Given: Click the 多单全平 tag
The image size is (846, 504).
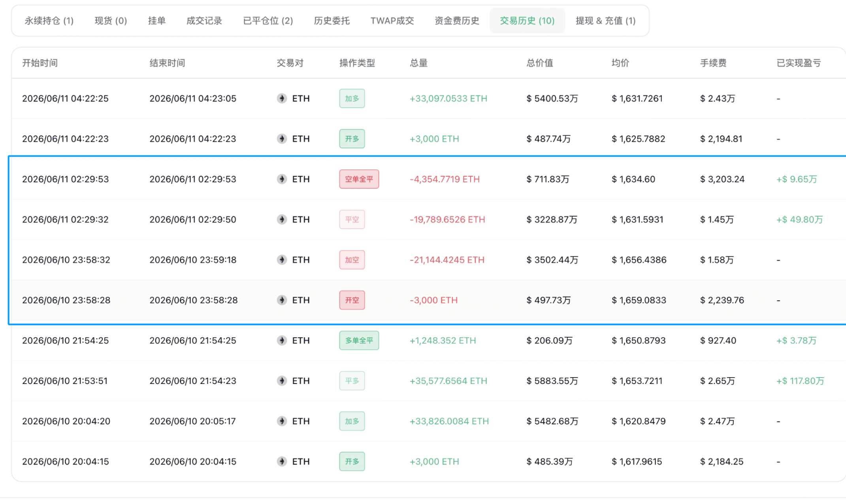Looking at the screenshot, I should click(x=359, y=340).
